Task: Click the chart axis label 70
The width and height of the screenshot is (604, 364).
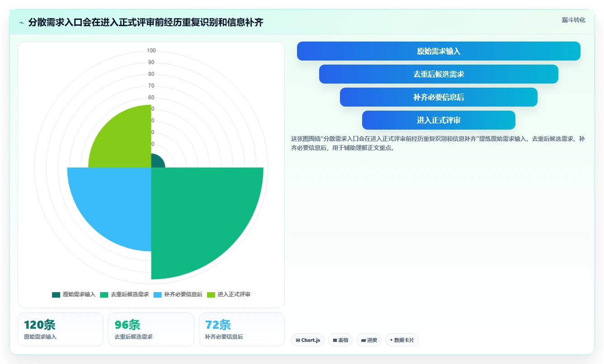Action: click(151, 86)
